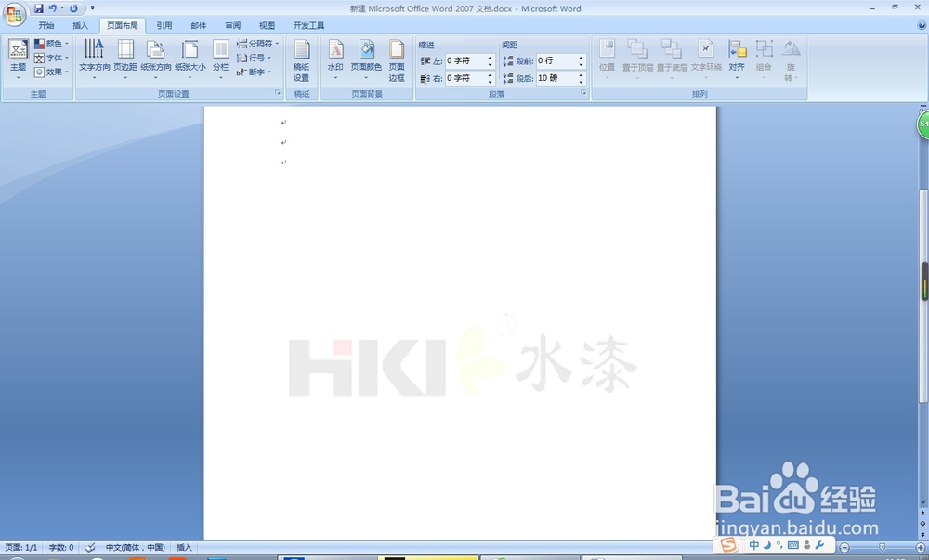Decrease spacing after with down arrow
The height and width of the screenshot is (560, 929).
coord(581,81)
